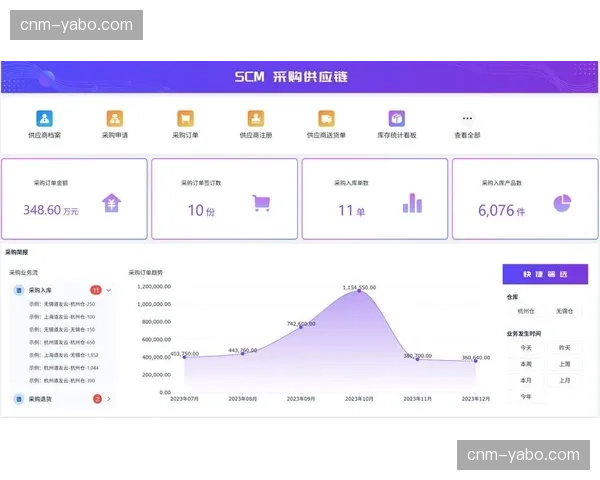This screenshot has width=600, height=480.
Task: Choose the 今年 time filter
Action: coord(526,397)
